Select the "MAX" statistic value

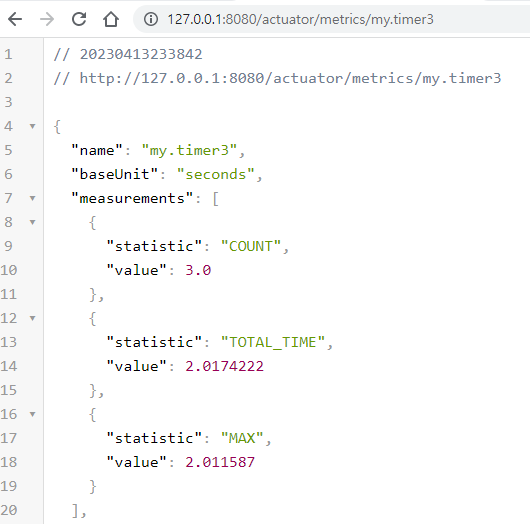[242, 438]
